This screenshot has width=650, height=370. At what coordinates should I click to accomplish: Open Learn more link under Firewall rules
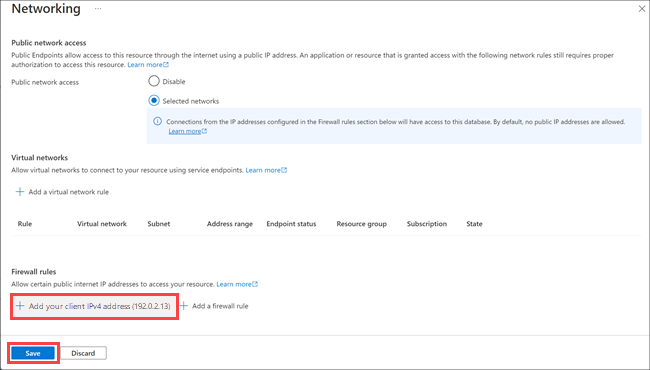(x=237, y=284)
